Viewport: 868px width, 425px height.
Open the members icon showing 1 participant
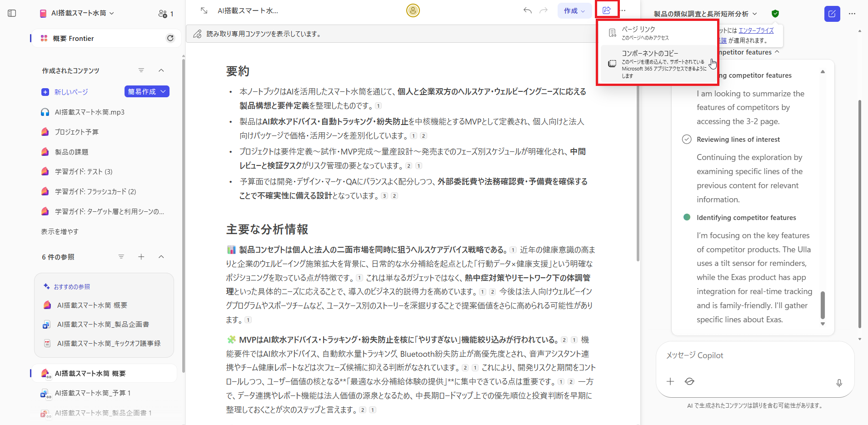tap(165, 13)
